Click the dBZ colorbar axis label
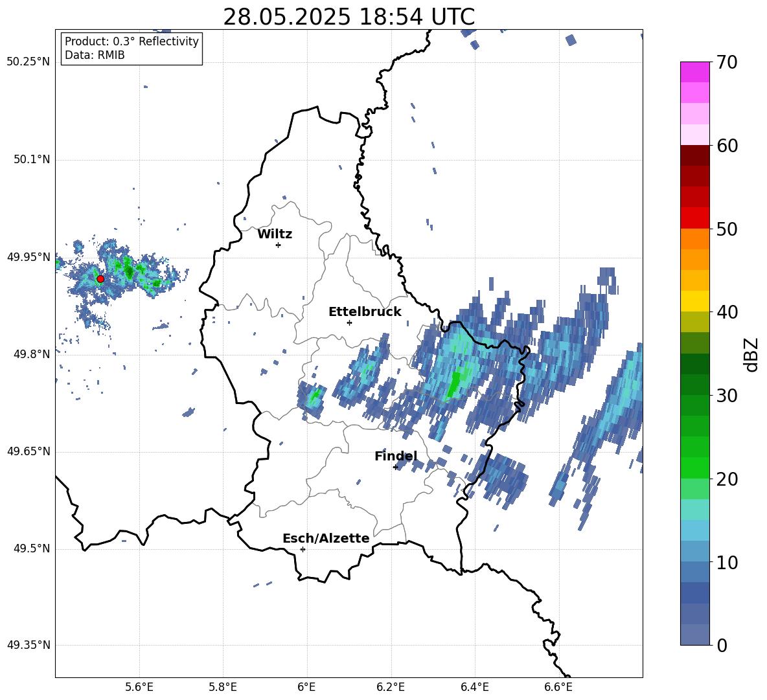This screenshot has width=767, height=700. [x=752, y=354]
